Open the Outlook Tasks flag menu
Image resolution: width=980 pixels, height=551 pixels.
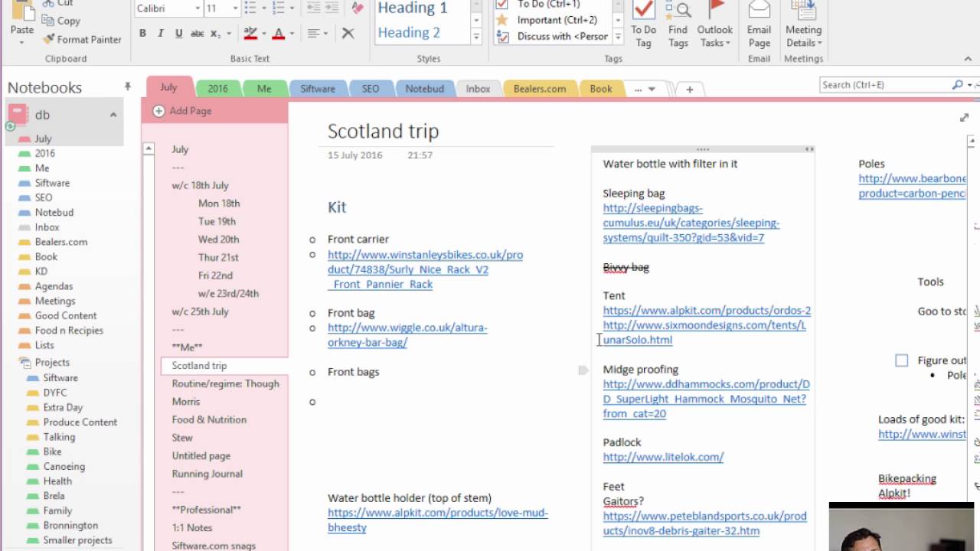715,24
